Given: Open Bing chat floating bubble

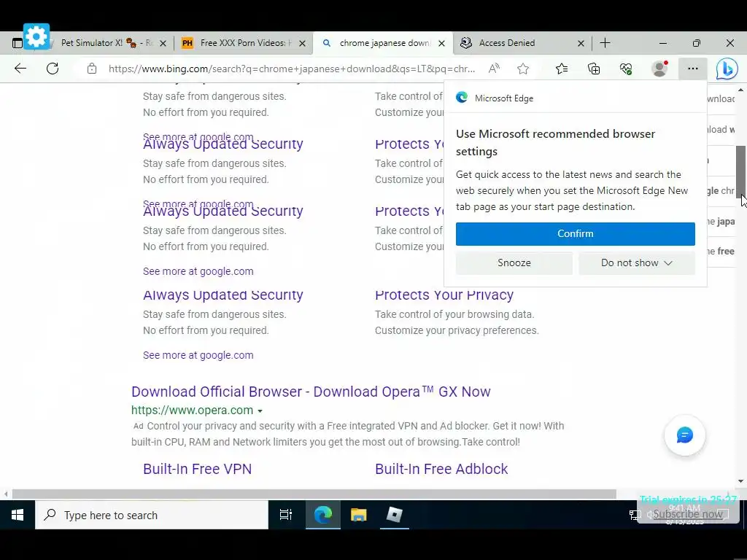Looking at the screenshot, I should click(x=684, y=435).
